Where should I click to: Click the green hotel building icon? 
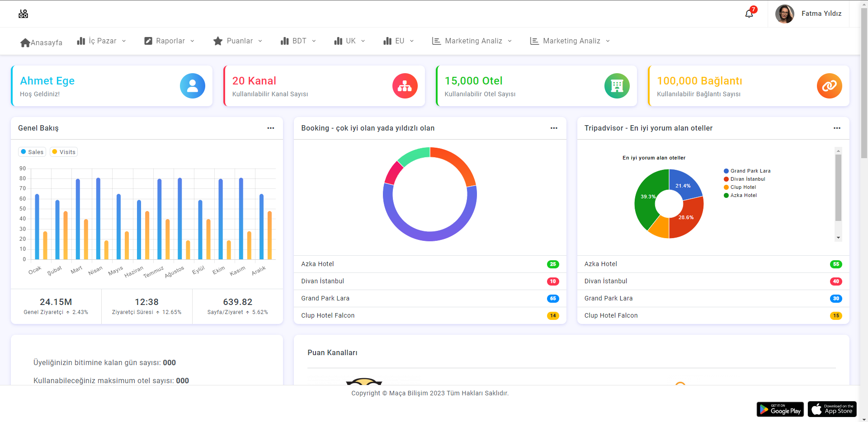pos(617,86)
